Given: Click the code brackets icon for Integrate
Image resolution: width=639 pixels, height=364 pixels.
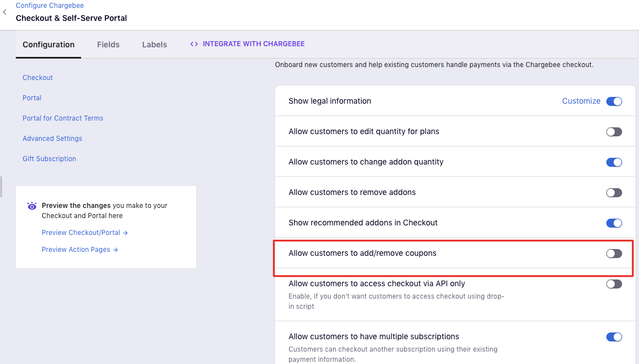Looking at the screenshot, I should (x=194, y=44).
